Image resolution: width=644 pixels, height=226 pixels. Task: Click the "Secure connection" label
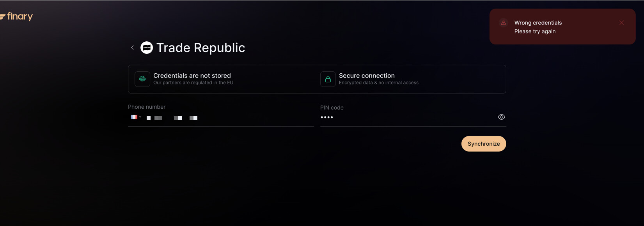pos(367,76)
